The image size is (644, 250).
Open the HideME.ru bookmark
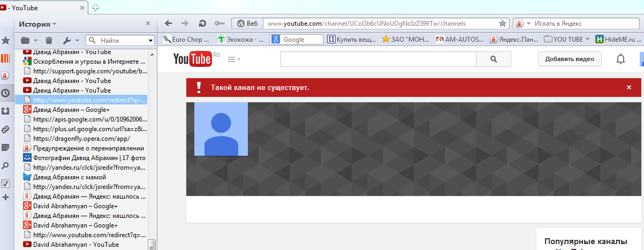click(x=618, y=39)
